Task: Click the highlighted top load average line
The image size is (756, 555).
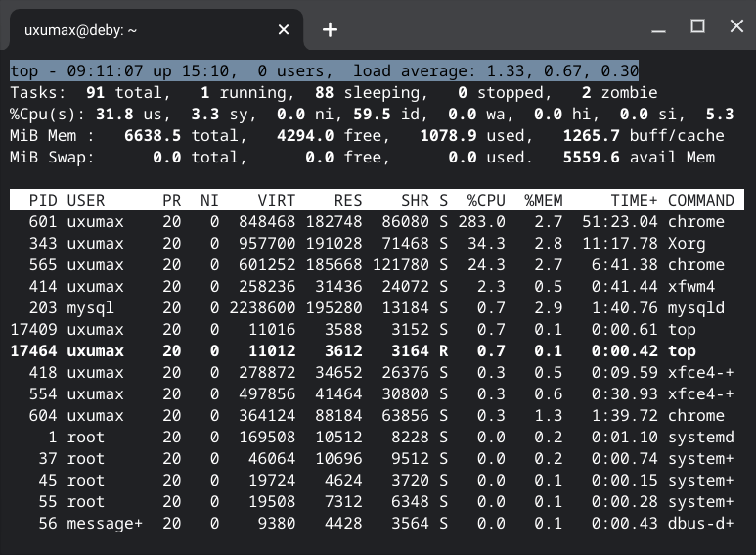Action: click(x=325, y=70)
